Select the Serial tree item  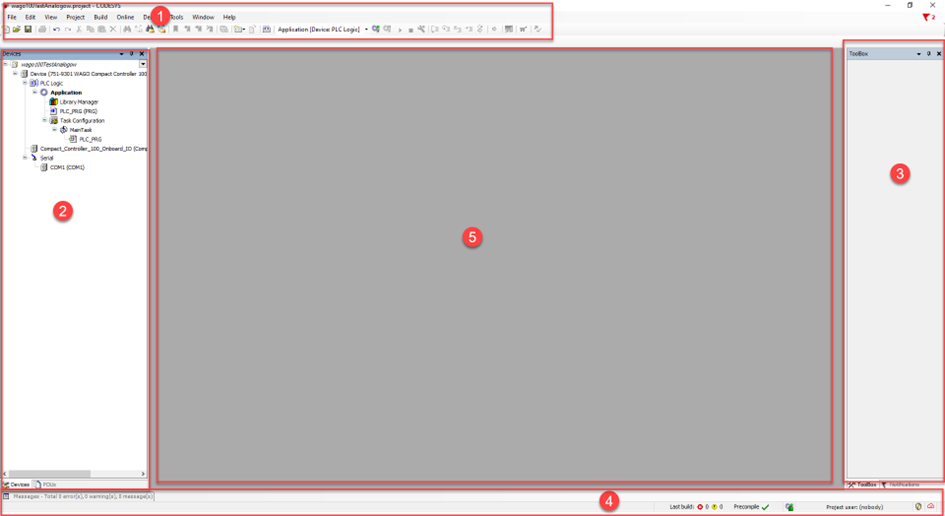(x=46, y=158)
